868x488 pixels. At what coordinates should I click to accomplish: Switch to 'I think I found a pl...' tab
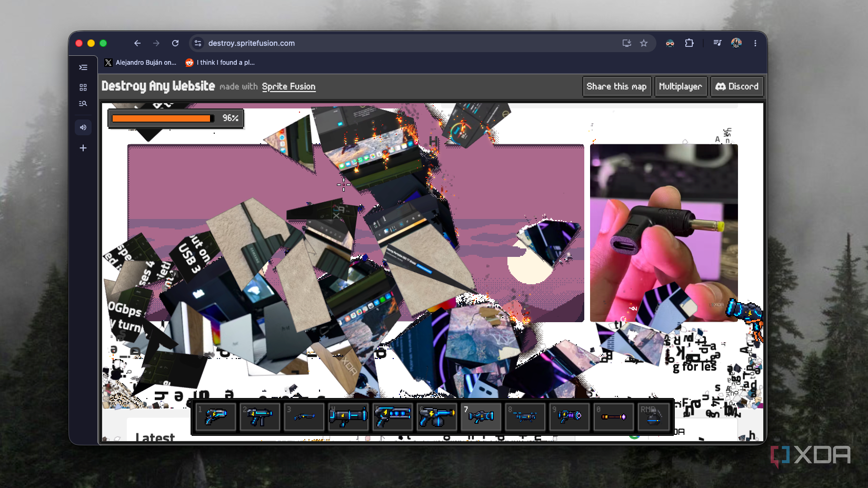tap(221, 63)
